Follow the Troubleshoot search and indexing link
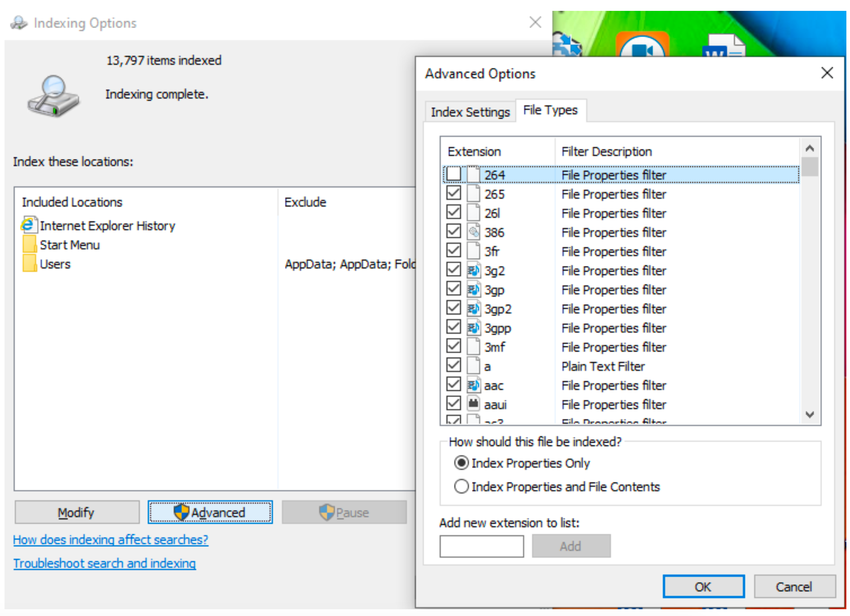This screenshot has height=616, width=850. pos(104,563)
